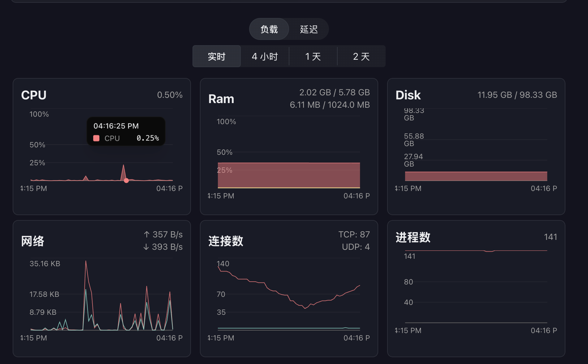The height and width of the screenshot is (364, 588).
Task: Click the 0.50% CPU usage value
Action: (x=170, y=95)
